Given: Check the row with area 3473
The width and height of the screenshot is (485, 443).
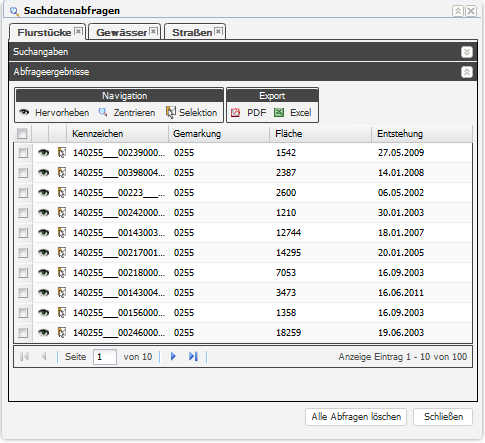Looking at the screenshot, I should click(23, 293).
